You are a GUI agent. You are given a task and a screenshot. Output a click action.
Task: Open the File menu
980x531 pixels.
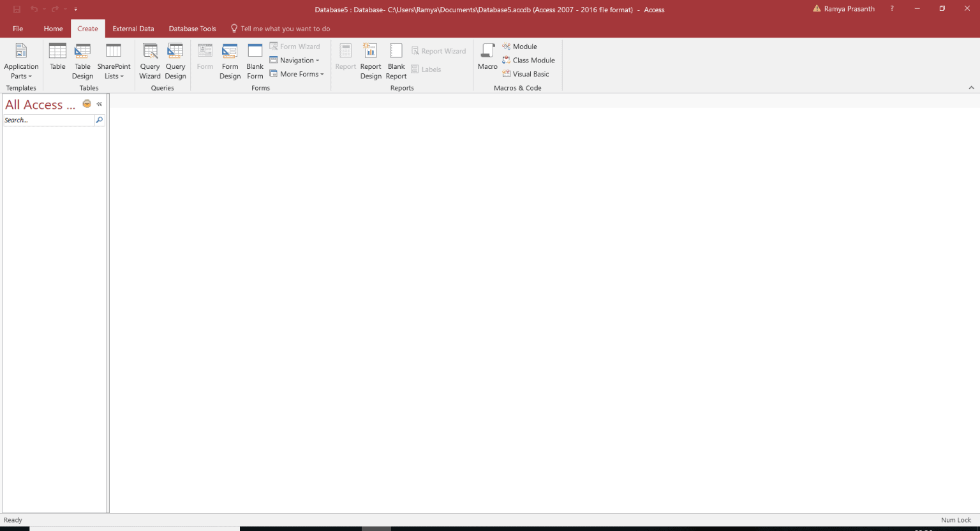click(18, 29)
